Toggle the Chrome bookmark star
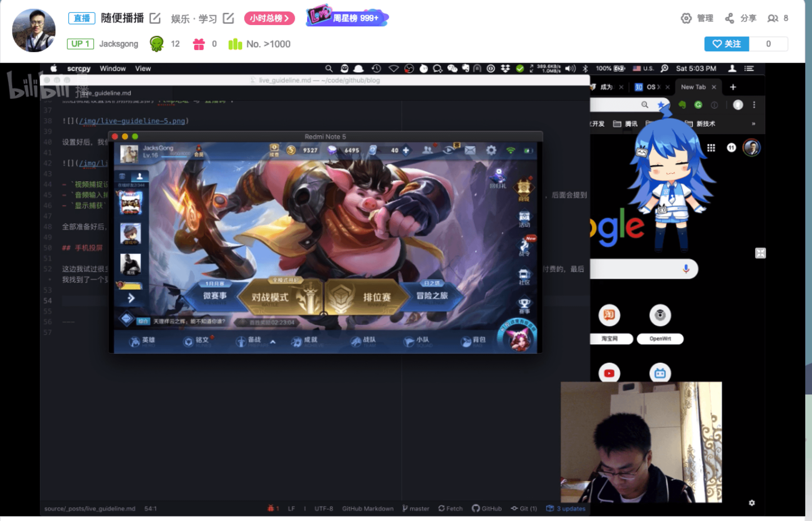The width and height of the screenshot is (812, 521). [660, 105]
